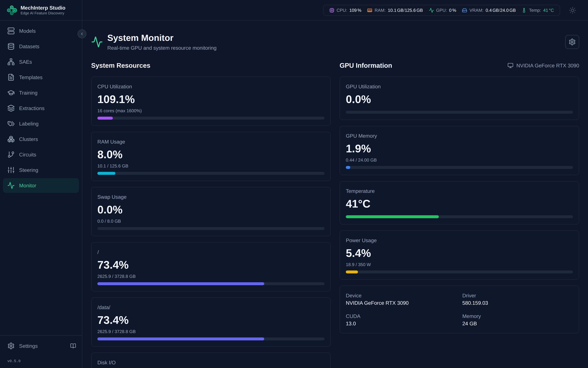
Task: Open documentation via the book icon
Action: point(73,346)
